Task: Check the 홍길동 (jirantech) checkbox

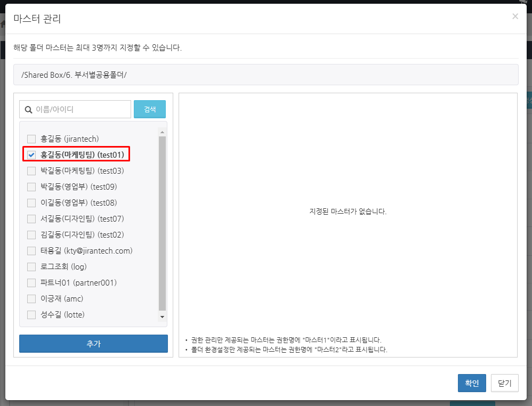Action: 31,139
